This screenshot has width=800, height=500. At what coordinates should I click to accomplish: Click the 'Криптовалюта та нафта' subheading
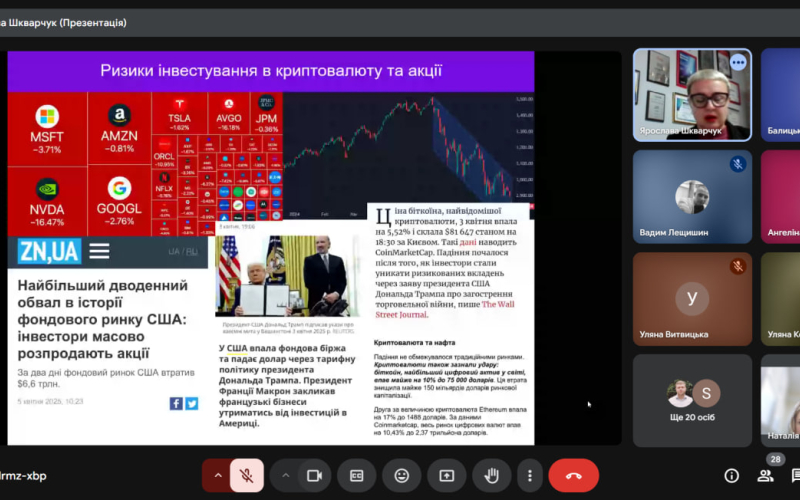click(x=414, y=343)
